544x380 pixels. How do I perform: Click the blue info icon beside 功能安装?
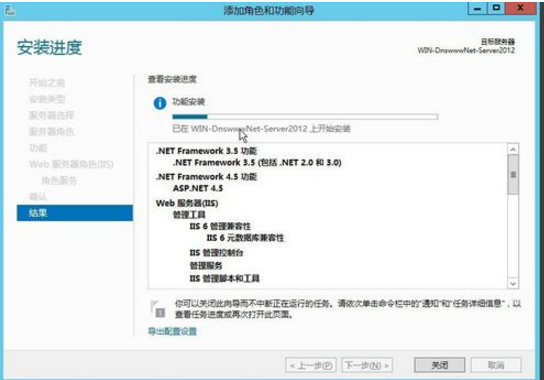tap(160, 103)
